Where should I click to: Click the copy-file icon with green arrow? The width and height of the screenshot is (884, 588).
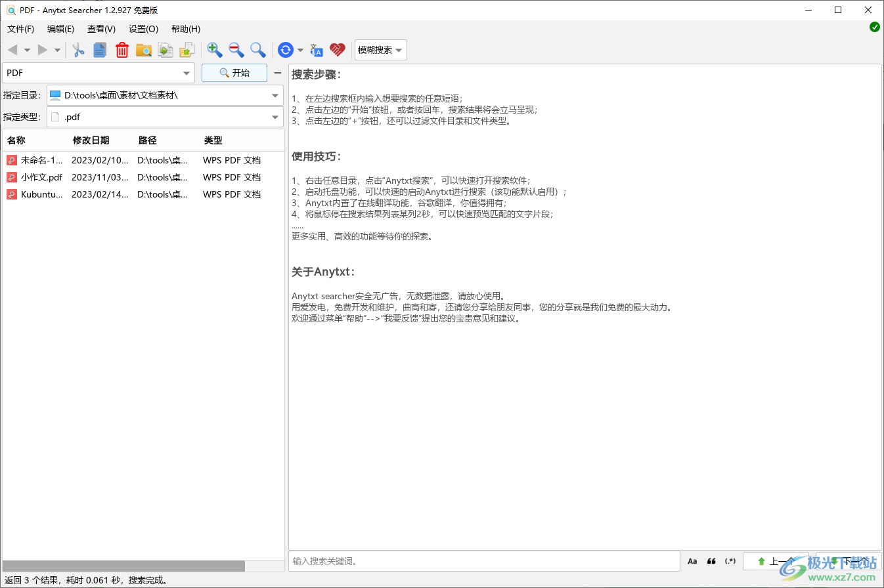tap(166, 50)
